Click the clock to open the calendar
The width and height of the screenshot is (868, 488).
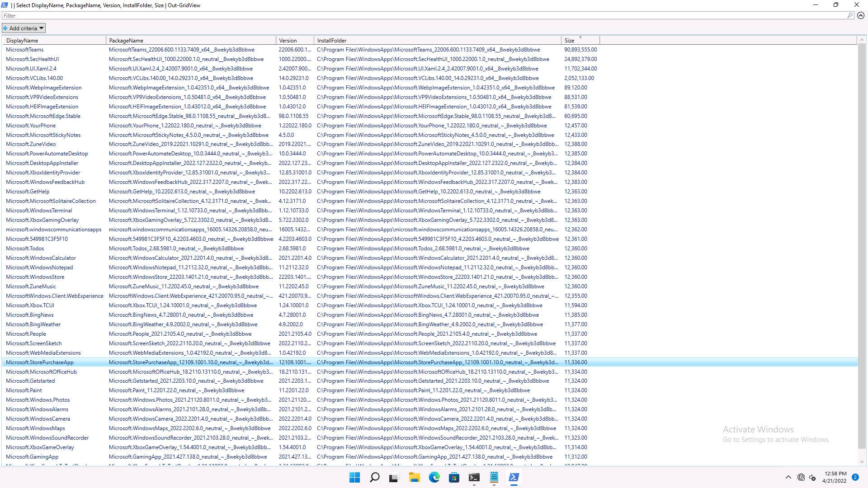coord(834,477)
